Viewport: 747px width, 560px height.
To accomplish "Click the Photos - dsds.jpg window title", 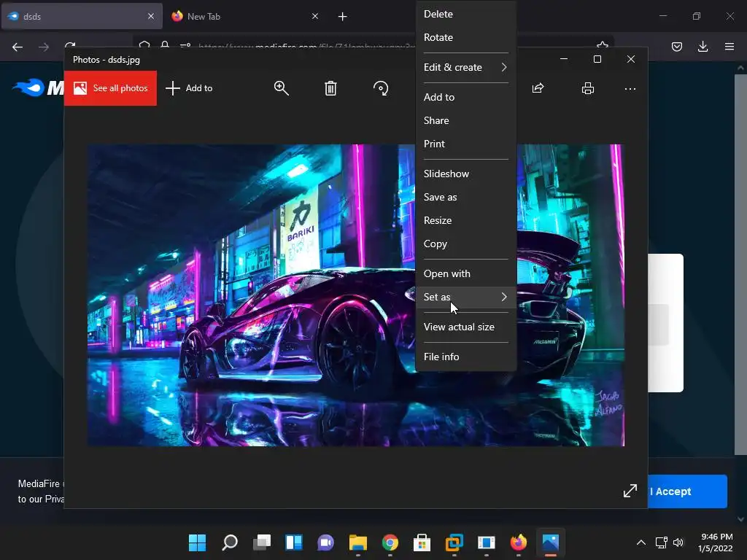I will point(107,60).
